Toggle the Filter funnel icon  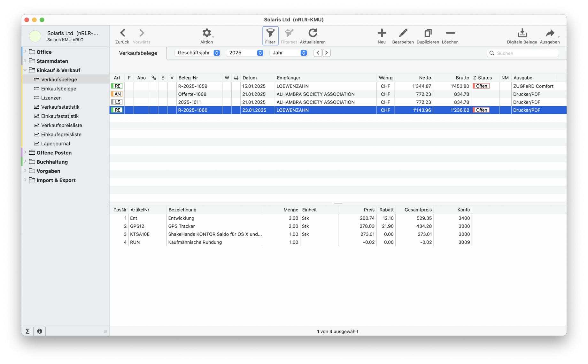click(270, 33)
